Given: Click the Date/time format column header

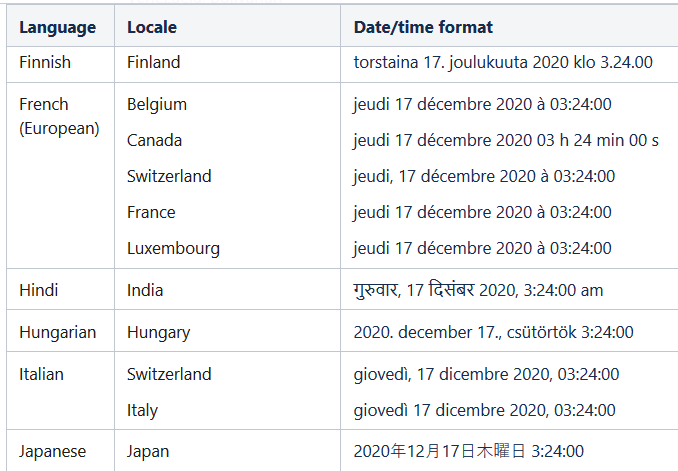Looking at the screenshot, I should pos(423,27).
